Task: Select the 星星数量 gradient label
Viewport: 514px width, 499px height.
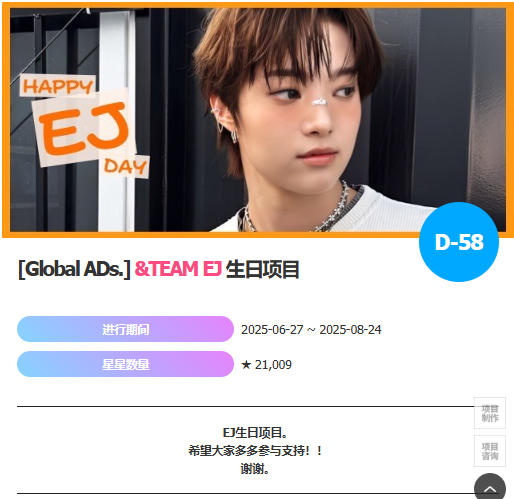Action: [125, 364]
